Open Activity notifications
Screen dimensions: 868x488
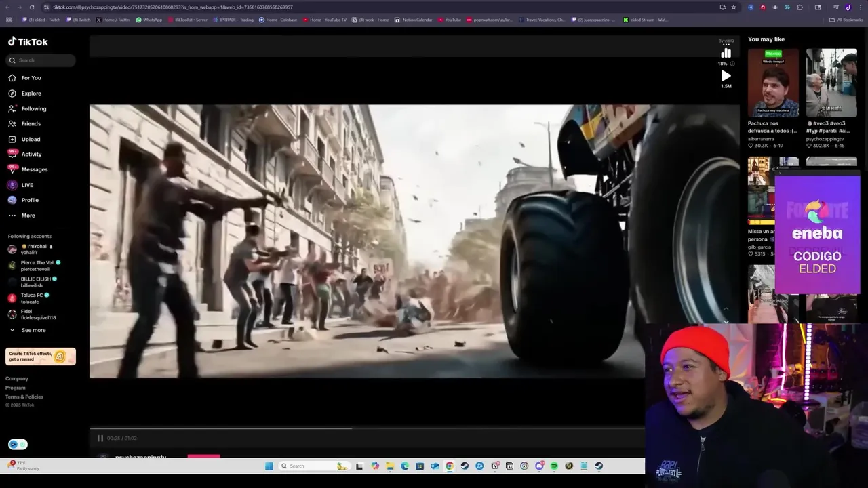point(25,155)
